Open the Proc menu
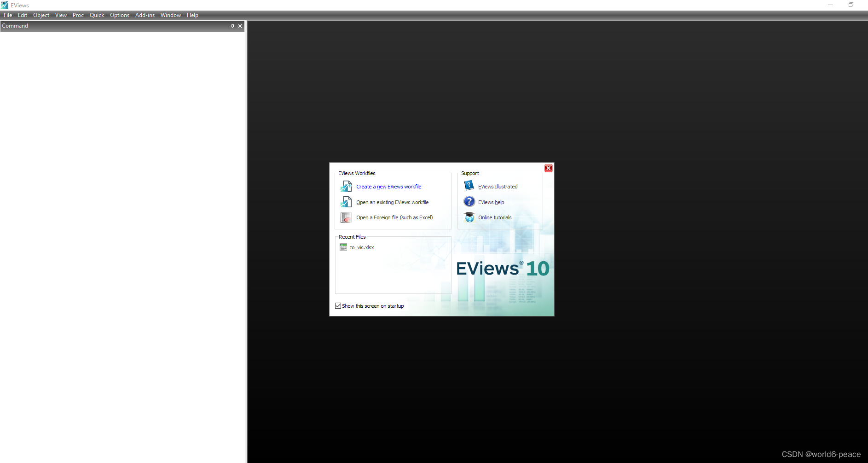The height and width of the screenshot is (463, 868). coord(78,15)
